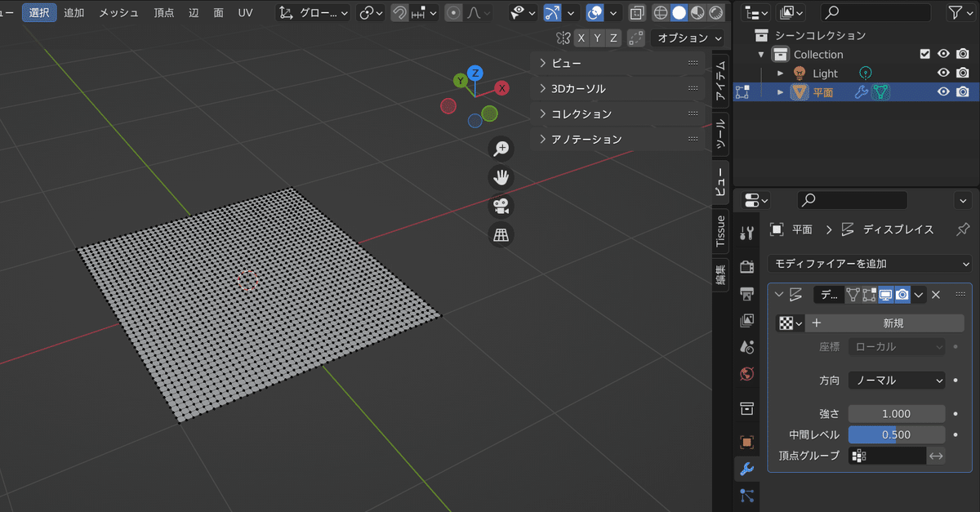Select solid viewport shading mode
This screenshot has height=512, width=980.
[679, 13]
